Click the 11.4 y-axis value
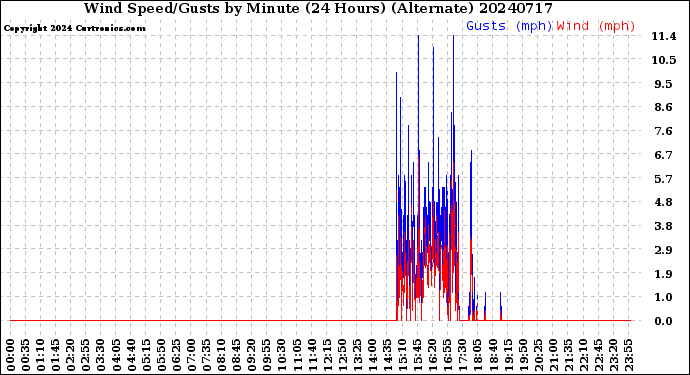This screenshot has width=690, height=375. (664, 37)
